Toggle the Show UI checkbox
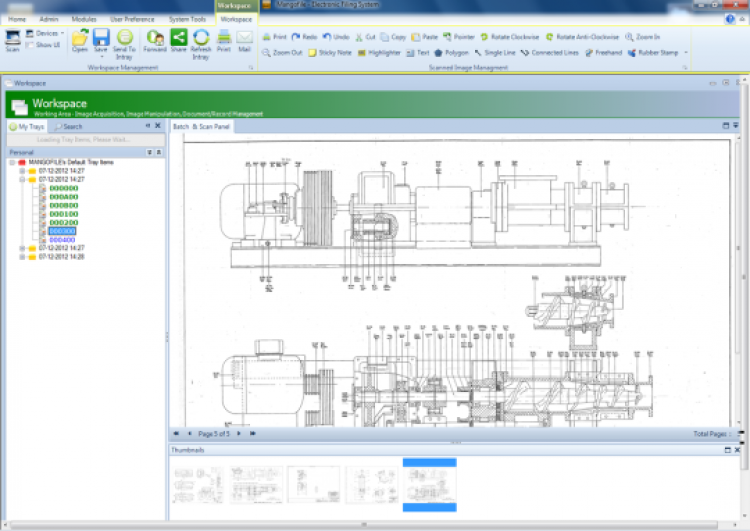This screenshot has width=750, height=531. coord(29,45)
